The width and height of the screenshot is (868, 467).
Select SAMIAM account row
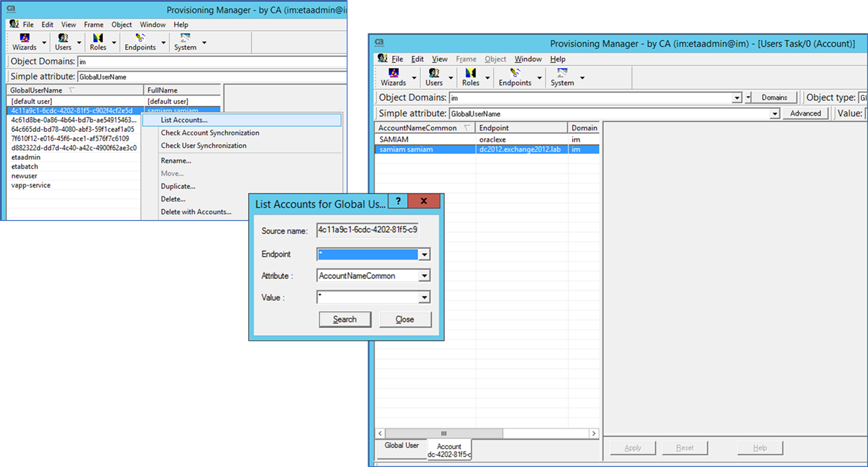pyautogui.click(x=487, y=140)
